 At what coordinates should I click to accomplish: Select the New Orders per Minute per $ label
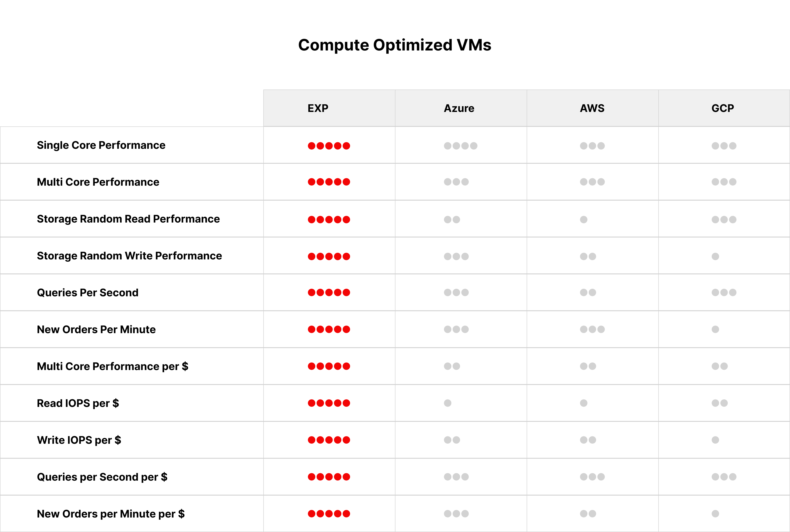(x=111, y=514)
